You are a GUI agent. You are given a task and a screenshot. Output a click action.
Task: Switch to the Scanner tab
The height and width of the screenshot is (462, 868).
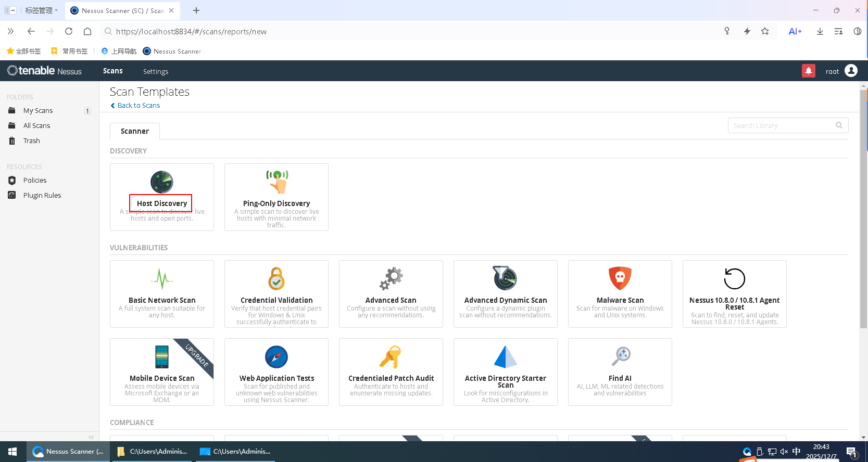[x=135, y=131]
